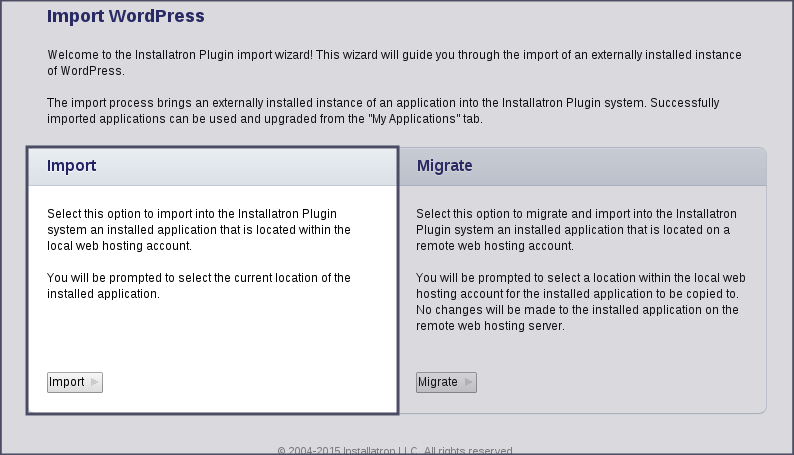
Task: Click the "The import process brings" paragraph
Action: 383,111
